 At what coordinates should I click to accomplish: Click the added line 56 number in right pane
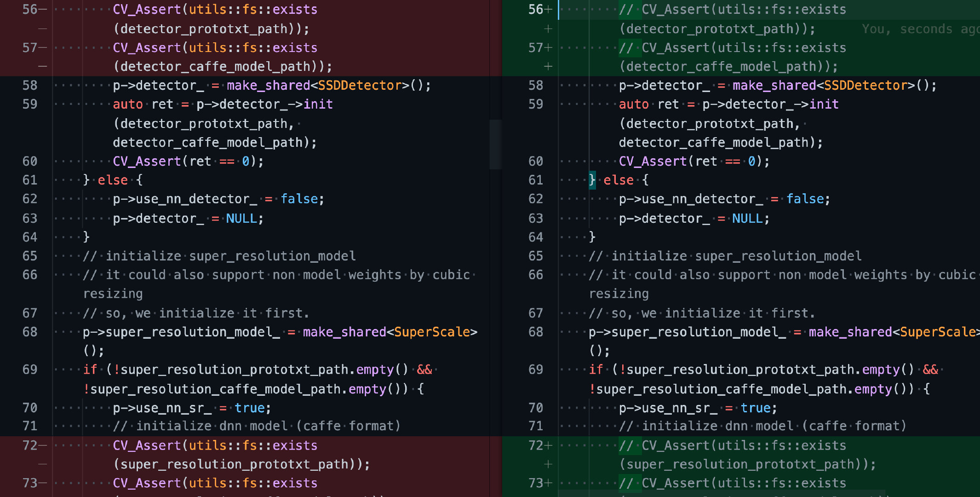tap(535, 10)
